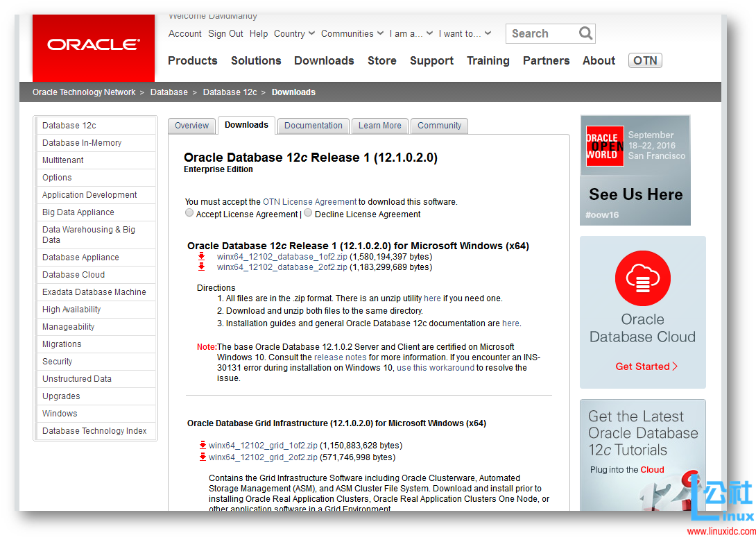Click the Oracle Database Cloud cloud icon
Screen dimensions: 756x540
[642, 278]
